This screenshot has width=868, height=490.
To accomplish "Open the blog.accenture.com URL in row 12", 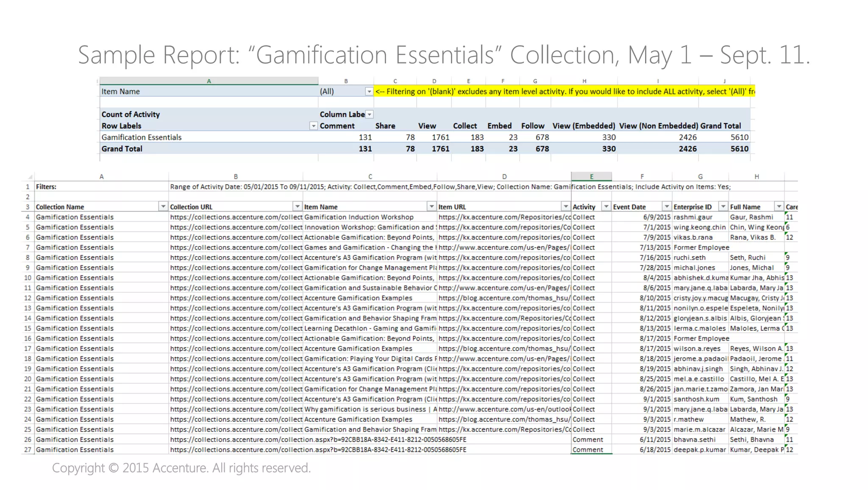I will [x=504, y=298].
